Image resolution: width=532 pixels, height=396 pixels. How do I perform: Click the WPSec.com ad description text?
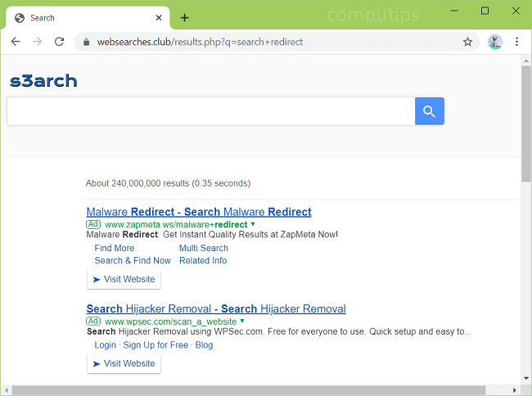pyautogui.click(x=279, y=331)
